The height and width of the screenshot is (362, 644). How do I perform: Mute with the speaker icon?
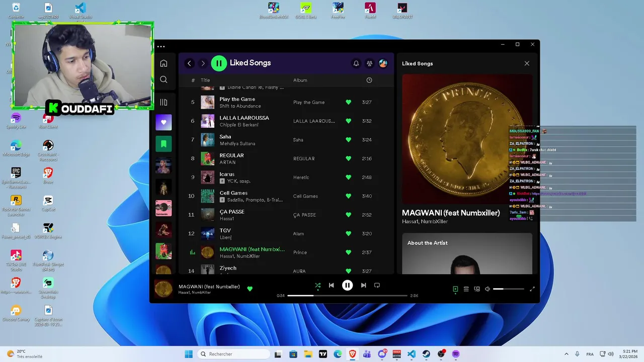coord(487,289)
